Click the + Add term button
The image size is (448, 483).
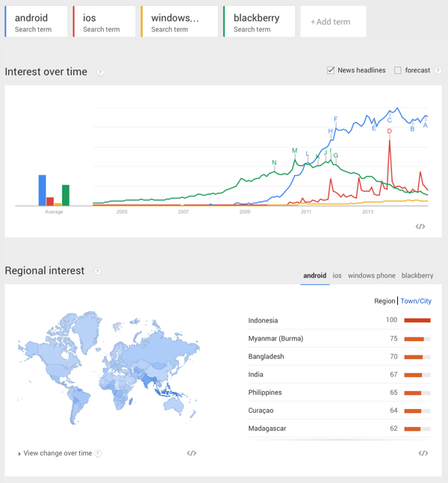pos(330,22)
